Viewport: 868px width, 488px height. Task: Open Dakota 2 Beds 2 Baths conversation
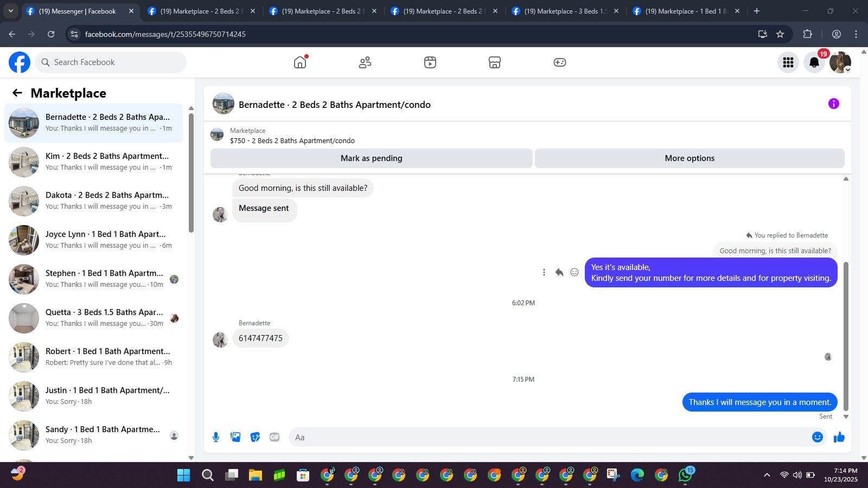93,201
